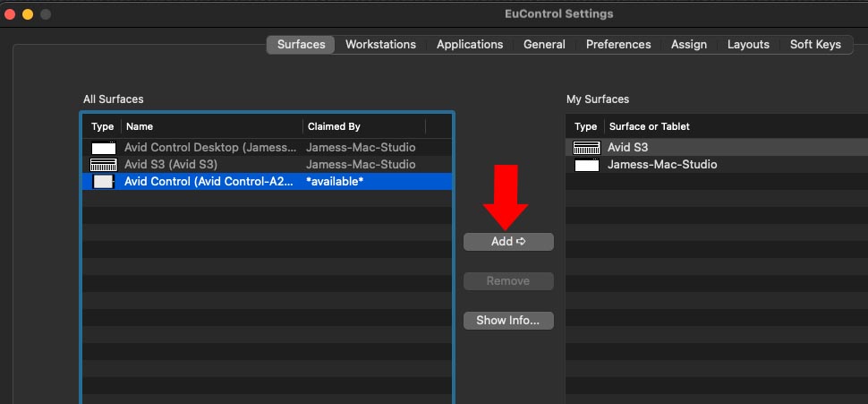Click the Avid Control Desktop surface icon
868x404 pixels.
(104, 148)
